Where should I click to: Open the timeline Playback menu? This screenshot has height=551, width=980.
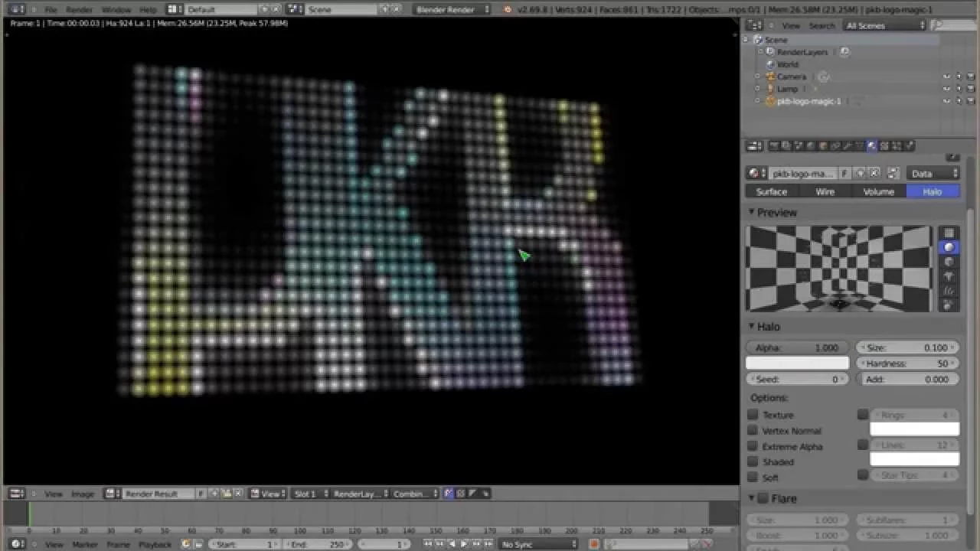(x=155, y=544)
